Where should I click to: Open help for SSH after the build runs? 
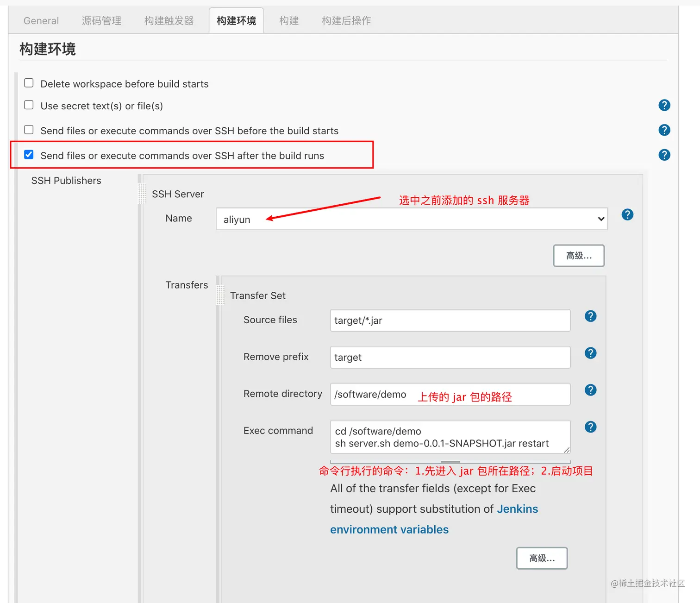pyautogui.click(x=664, y=155)
